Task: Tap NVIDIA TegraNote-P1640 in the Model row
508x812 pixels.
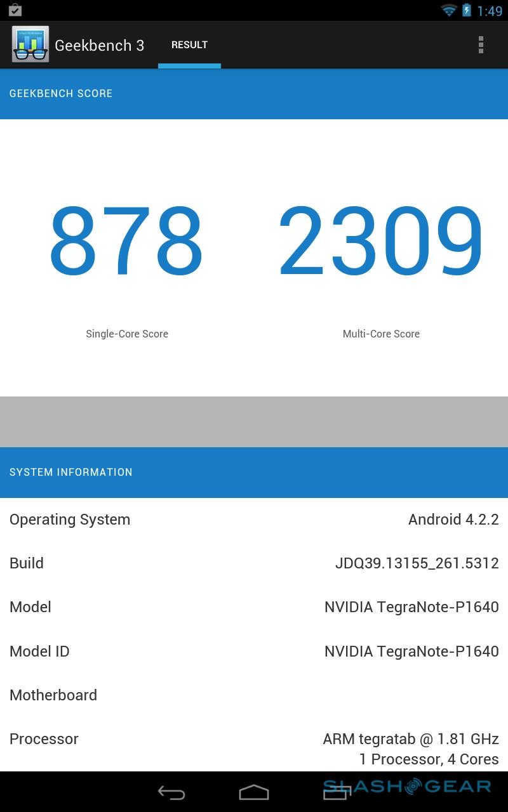Action: click(x=411, y=607)
